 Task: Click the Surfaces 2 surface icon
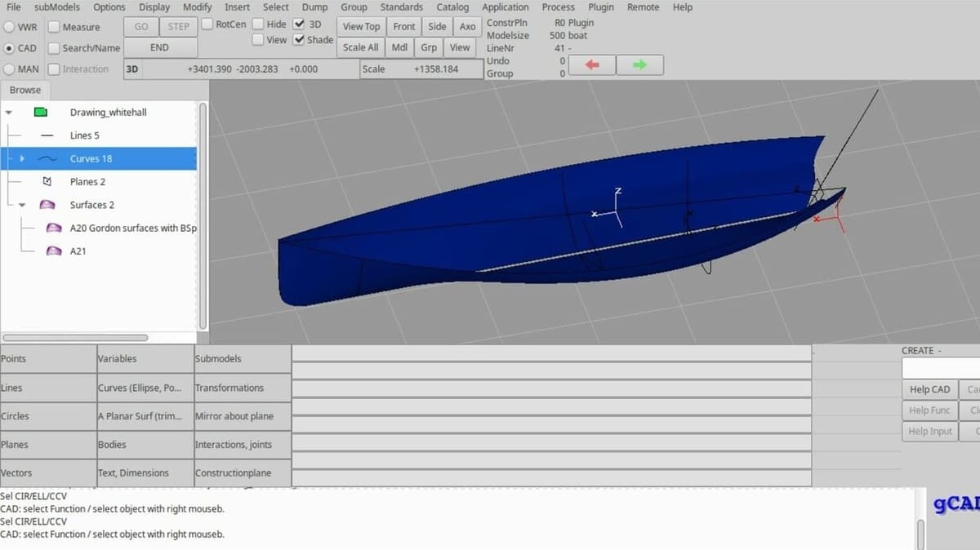[47, 205]
